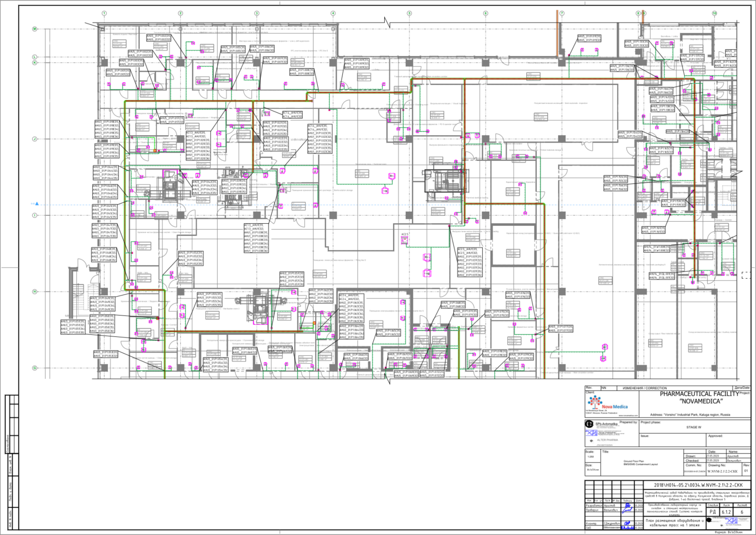Select the AC2.5 magenta equipment symbol
756x535 pixels.
click(405, 239)
